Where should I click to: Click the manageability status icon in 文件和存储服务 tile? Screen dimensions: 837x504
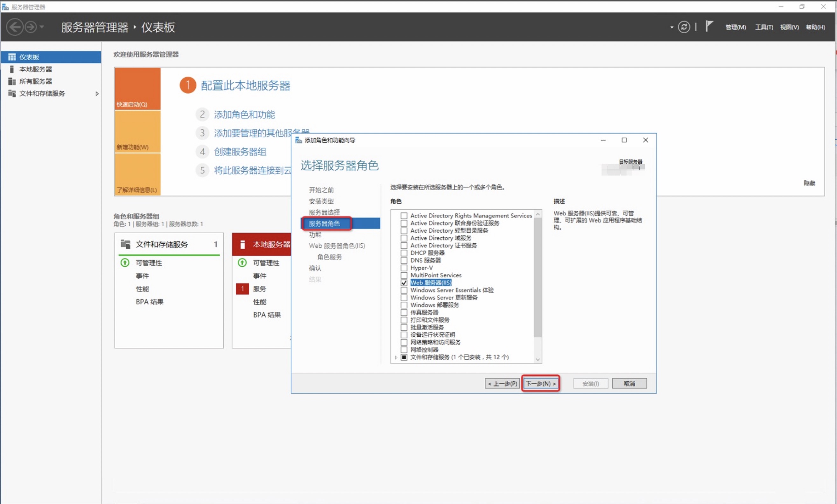click(x=124, y=262)
